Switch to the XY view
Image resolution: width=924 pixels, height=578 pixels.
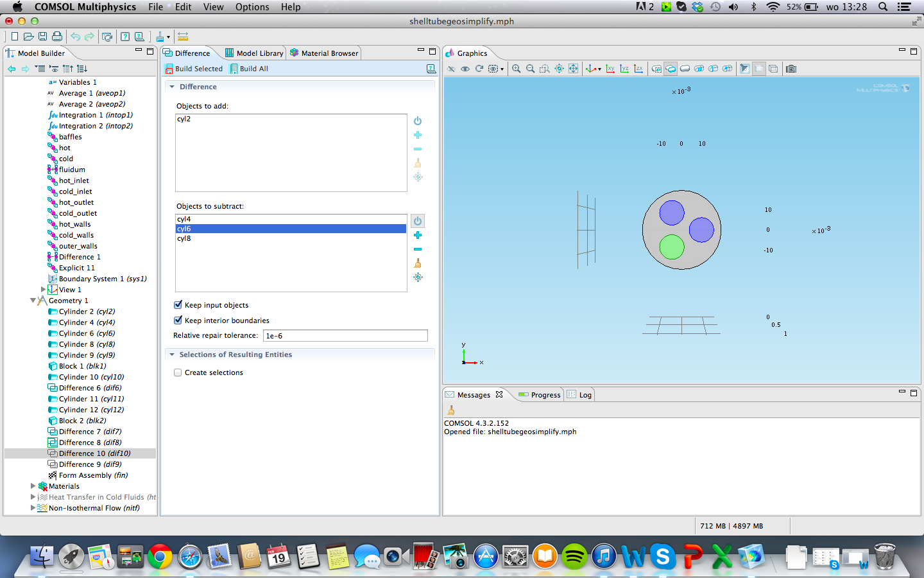pos(610,69)
